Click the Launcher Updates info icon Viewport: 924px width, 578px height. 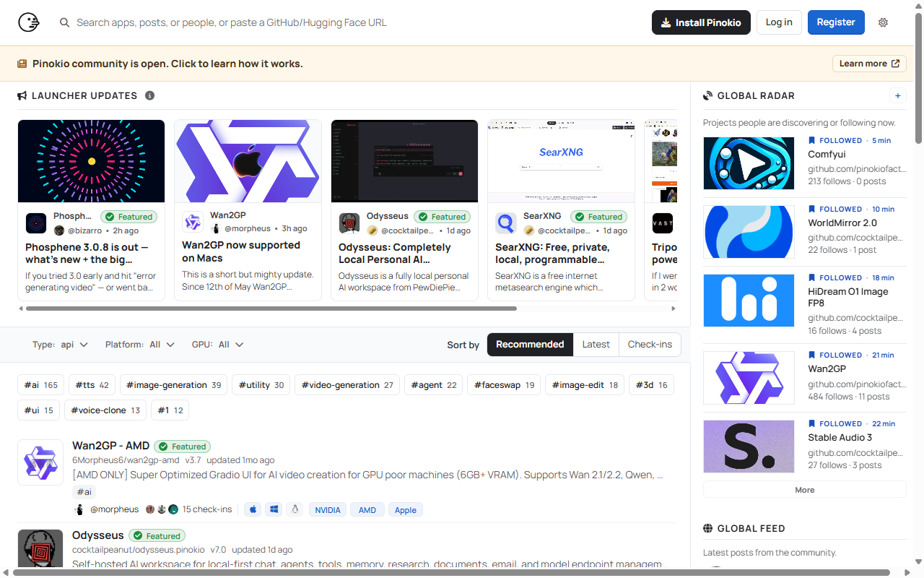point(149,95)
